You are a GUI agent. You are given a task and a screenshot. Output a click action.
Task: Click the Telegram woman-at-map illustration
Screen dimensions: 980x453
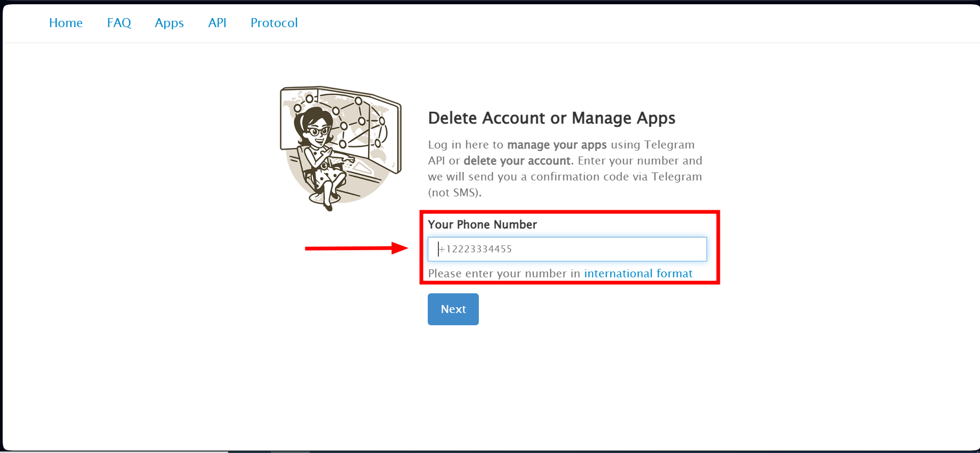[340, 149]
